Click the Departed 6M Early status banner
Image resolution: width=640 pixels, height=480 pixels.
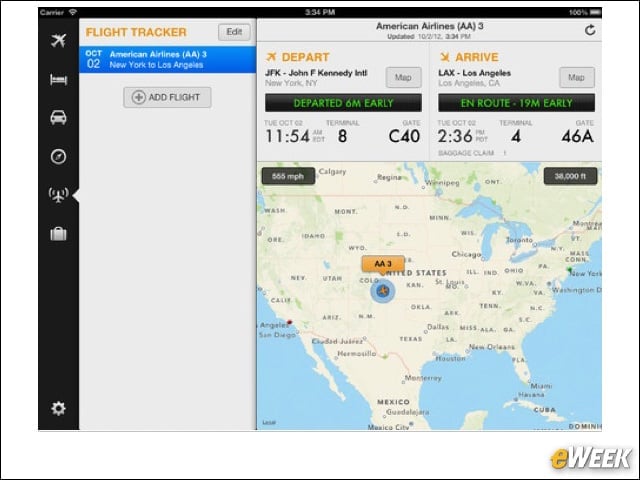pos(343,103)
